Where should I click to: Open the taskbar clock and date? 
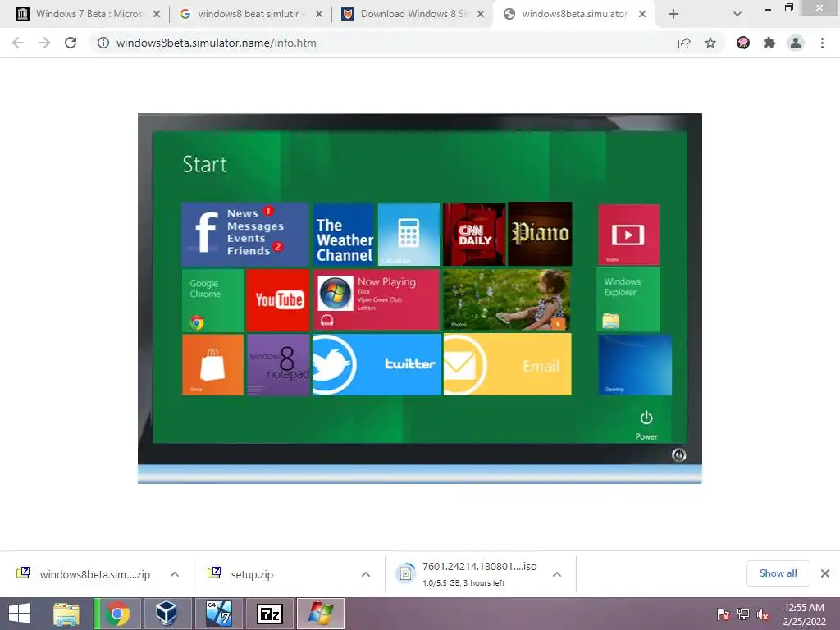click(x=804, y=614)
